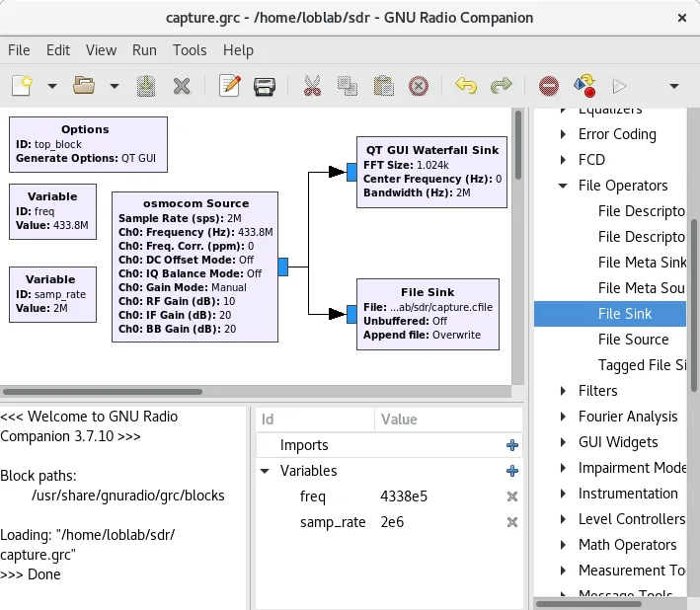This screenshot has height=610, width=700.
Task: Open the Tools menu
Action: (x=190, y=50)
